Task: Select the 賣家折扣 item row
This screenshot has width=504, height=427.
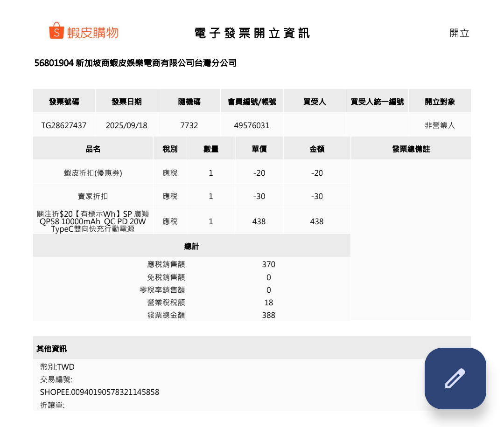Action: [93, 196]
